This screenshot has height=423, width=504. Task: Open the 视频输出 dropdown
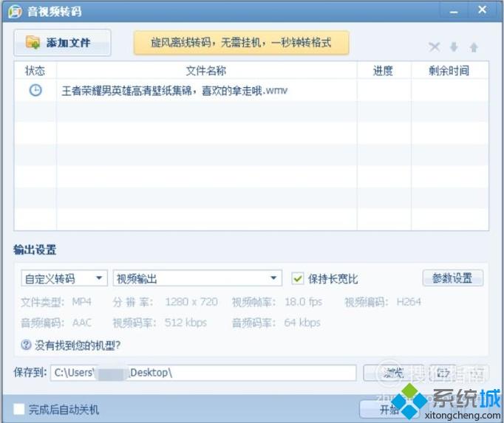point(197,278)
